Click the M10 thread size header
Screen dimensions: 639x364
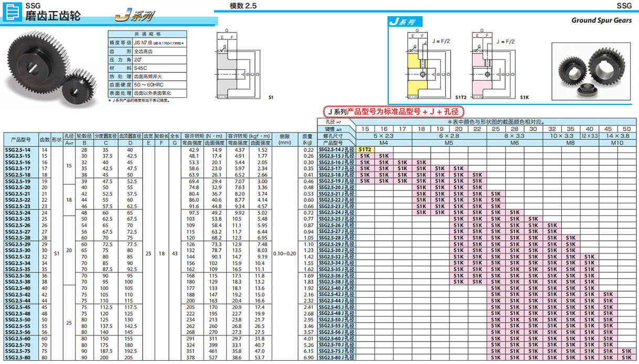(x=616, y=143)
